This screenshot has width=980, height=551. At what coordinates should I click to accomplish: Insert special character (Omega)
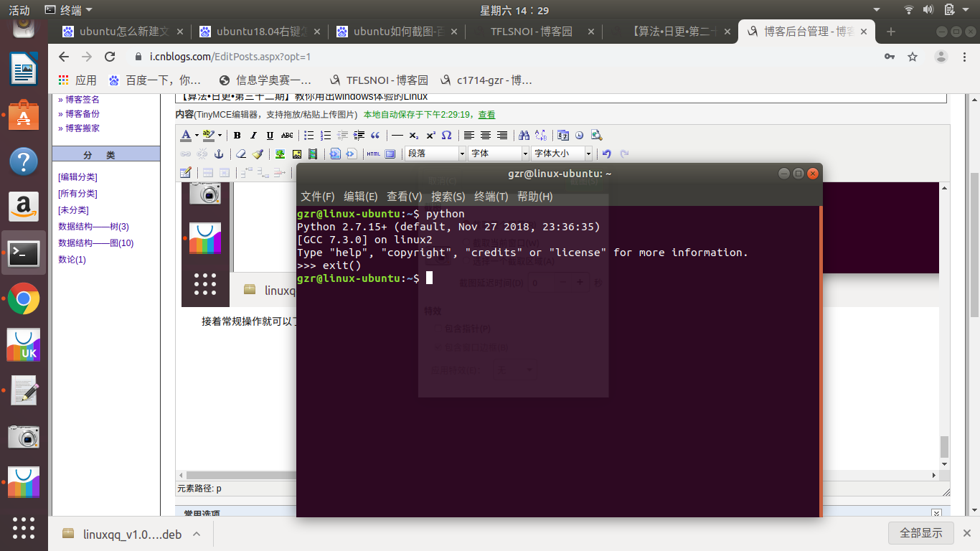[446, 136]
